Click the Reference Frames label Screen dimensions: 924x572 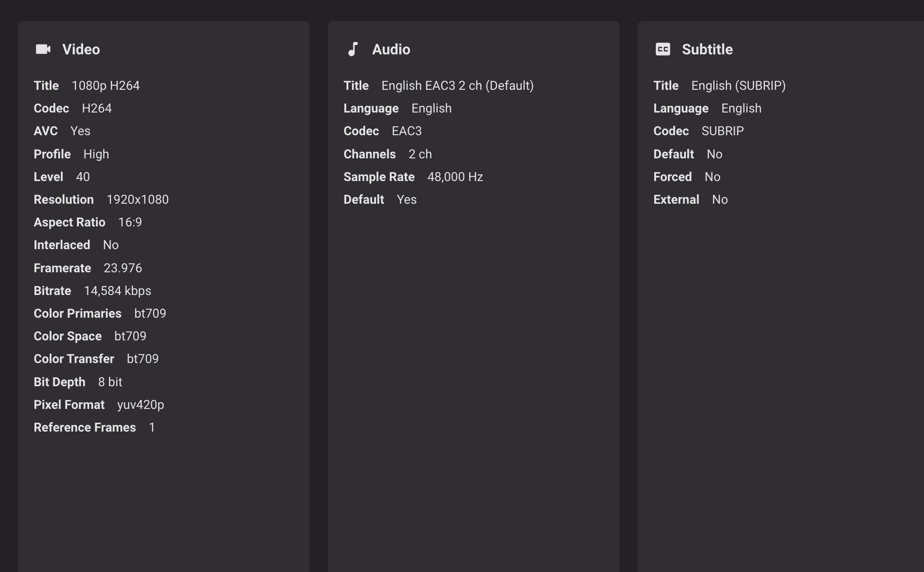(85, 427)
